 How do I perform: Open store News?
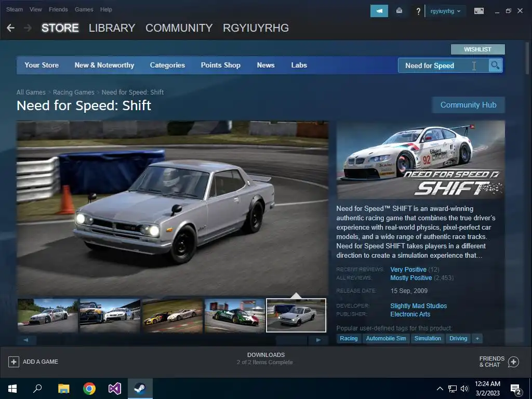[265, 65]
